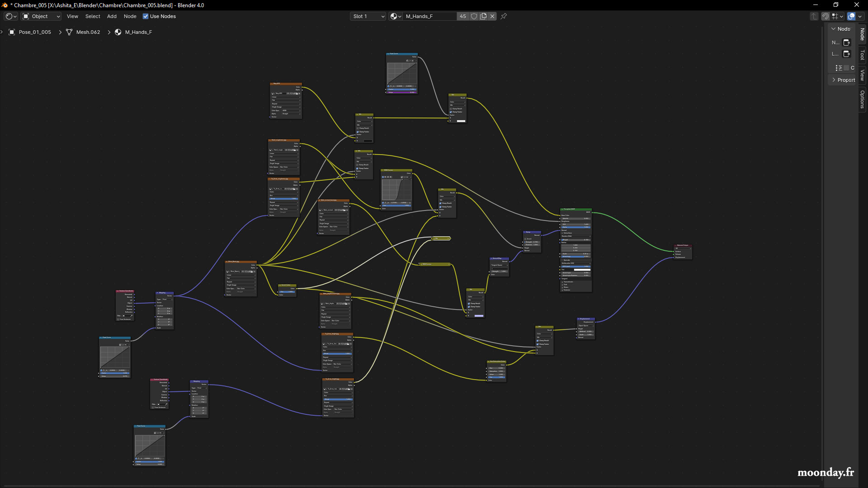
Task: Click the curve graph of the top Float Curve node
Action: [x=402, y=73]
